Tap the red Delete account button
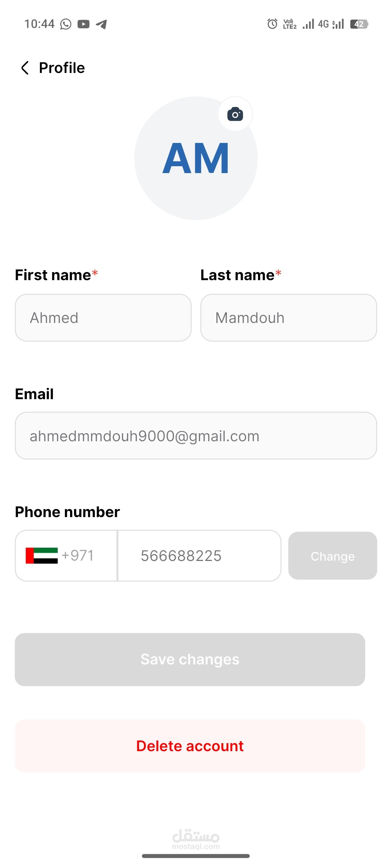The image size is (392, 868). tap(190, 746)
